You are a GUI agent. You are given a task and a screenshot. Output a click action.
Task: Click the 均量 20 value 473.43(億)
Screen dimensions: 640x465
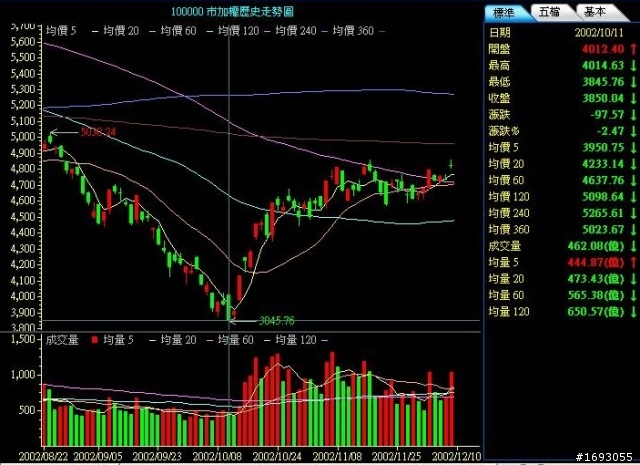[x=596, y=279]
